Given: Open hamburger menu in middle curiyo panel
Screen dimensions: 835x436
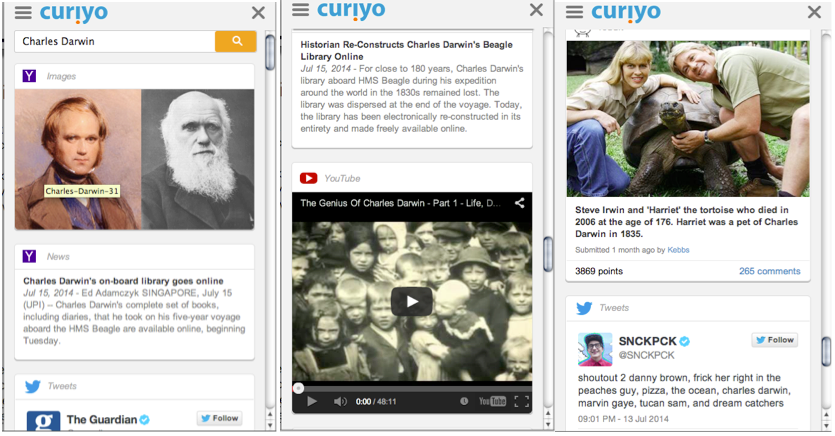Looking at the screenshot, I should (301, 10).
